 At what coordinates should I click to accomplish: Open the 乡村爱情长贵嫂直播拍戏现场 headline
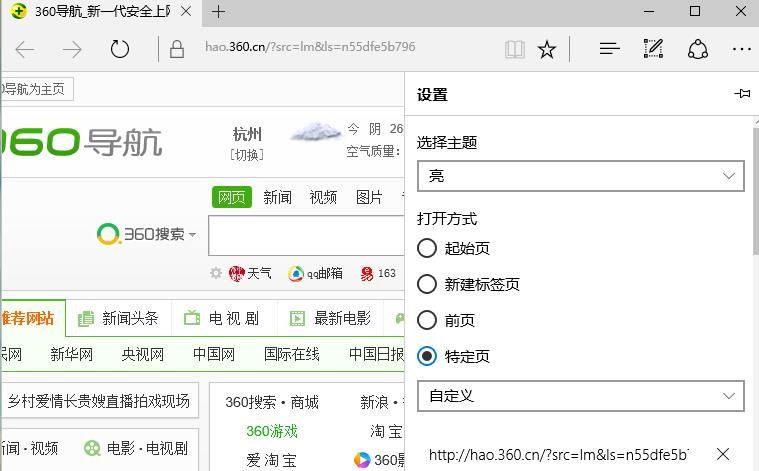pyautogui.click(x=99, y=401)
